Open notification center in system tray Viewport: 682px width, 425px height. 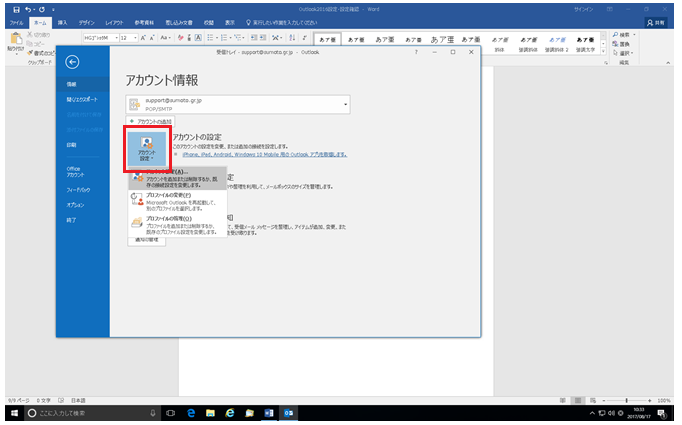[662, 413]
